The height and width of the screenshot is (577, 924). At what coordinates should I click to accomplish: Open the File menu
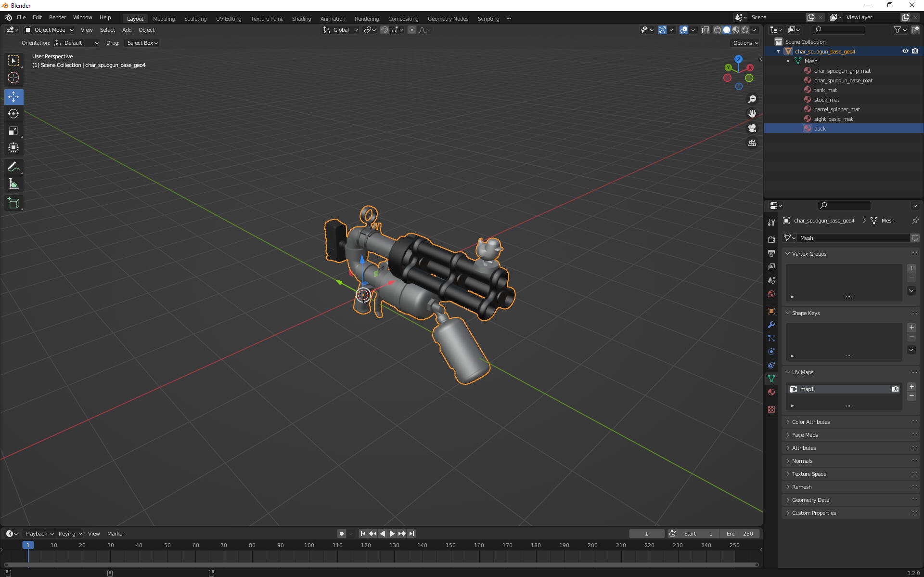coord(21,17)
